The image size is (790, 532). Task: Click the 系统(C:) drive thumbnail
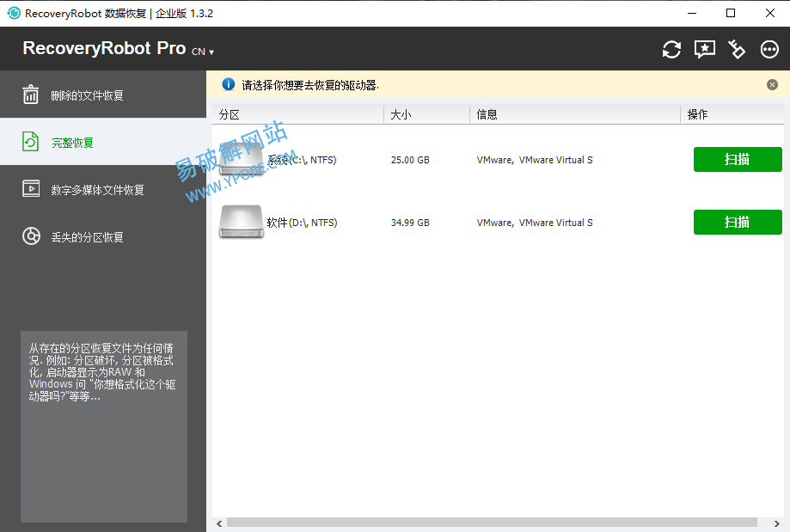[241, 159]
